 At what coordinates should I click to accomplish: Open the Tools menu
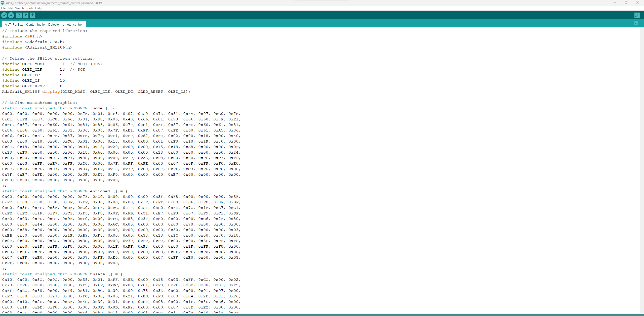click(29, 8)
